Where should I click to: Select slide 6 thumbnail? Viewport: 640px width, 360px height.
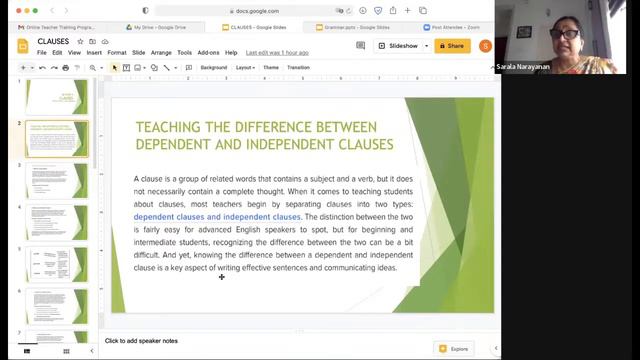(57, 307)
